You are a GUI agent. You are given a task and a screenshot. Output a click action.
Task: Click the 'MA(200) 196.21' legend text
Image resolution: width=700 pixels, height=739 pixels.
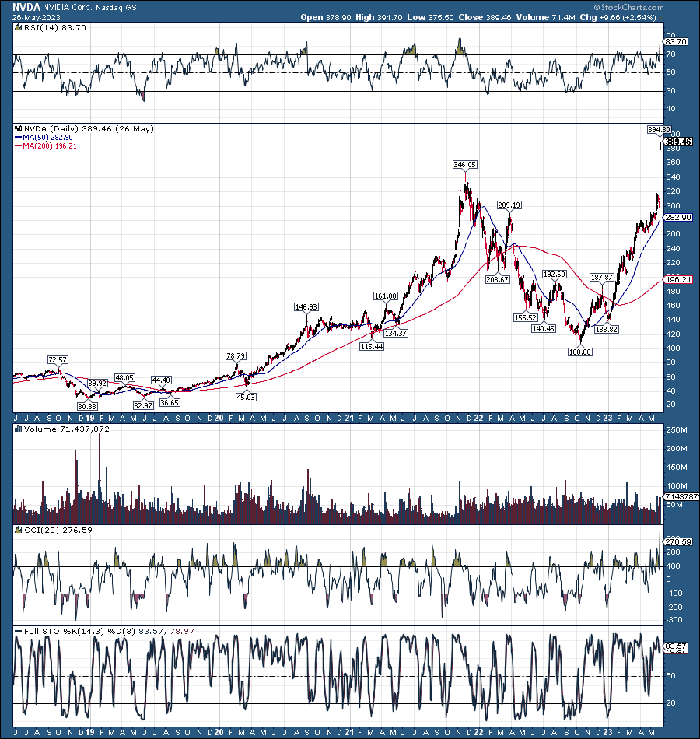50,146
